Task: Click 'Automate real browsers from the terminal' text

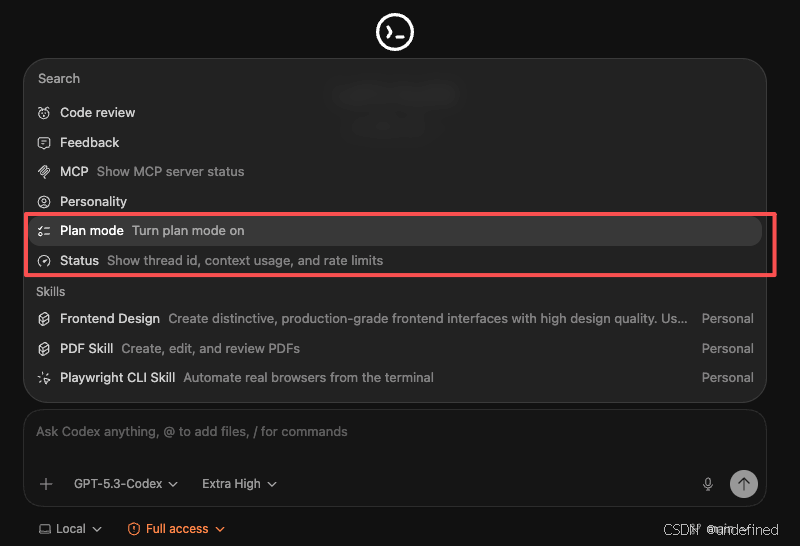Action: pos(309,378)
